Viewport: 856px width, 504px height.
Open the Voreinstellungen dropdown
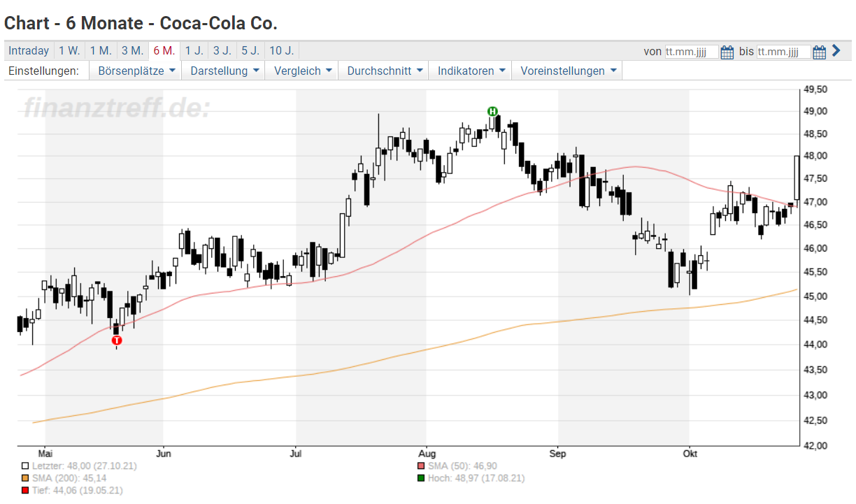pos(567,71)
